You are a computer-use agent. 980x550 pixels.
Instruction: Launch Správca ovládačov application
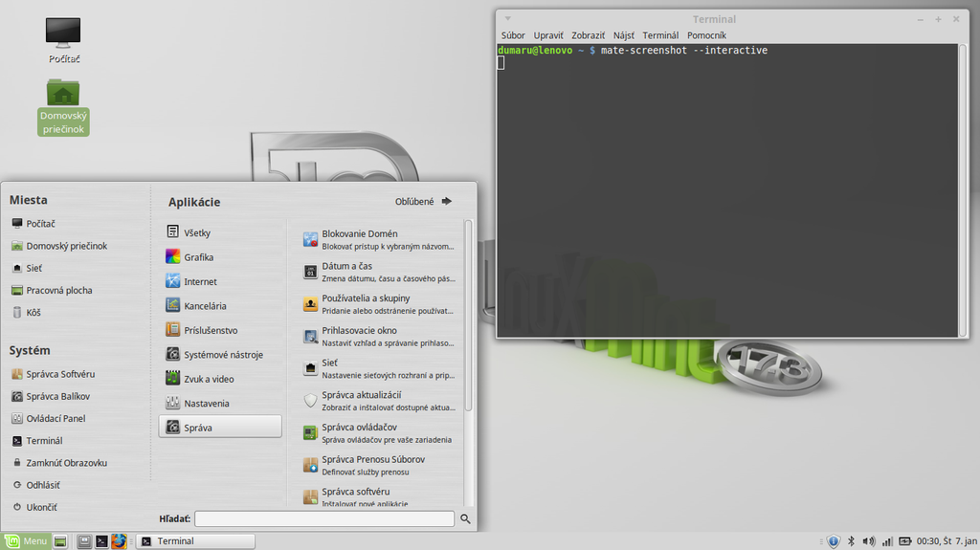coord(379,433)
